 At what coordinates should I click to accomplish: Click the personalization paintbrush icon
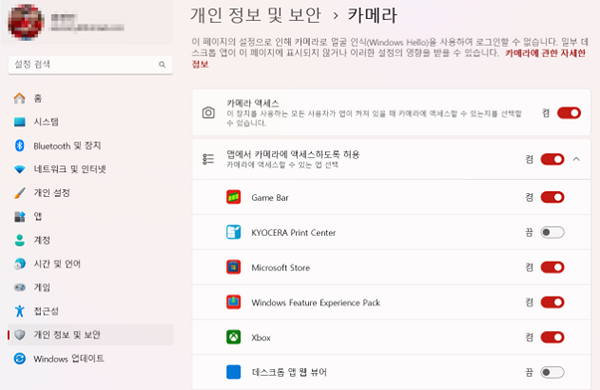(x=20, y=193)
